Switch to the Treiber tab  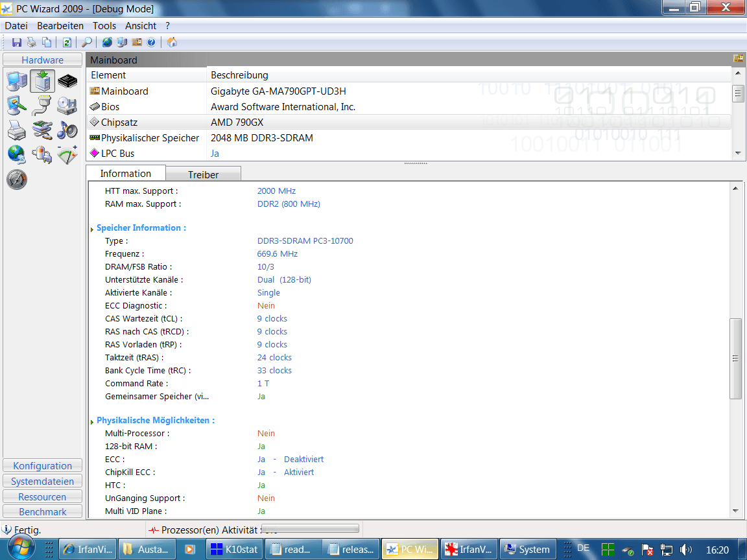tap(204, 174)
